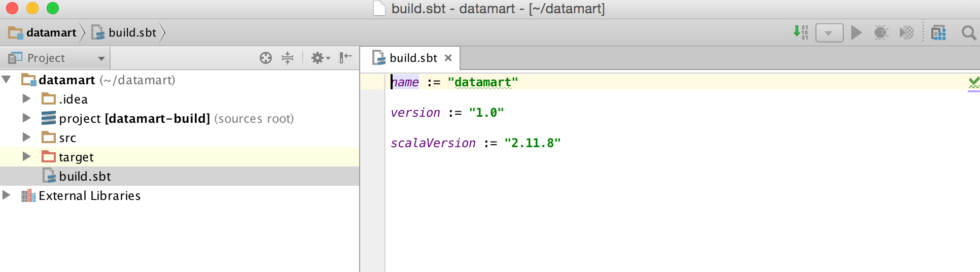Select the target folder in project tree
The width and height of the screenshot is (980, 272).
(76, 157)
